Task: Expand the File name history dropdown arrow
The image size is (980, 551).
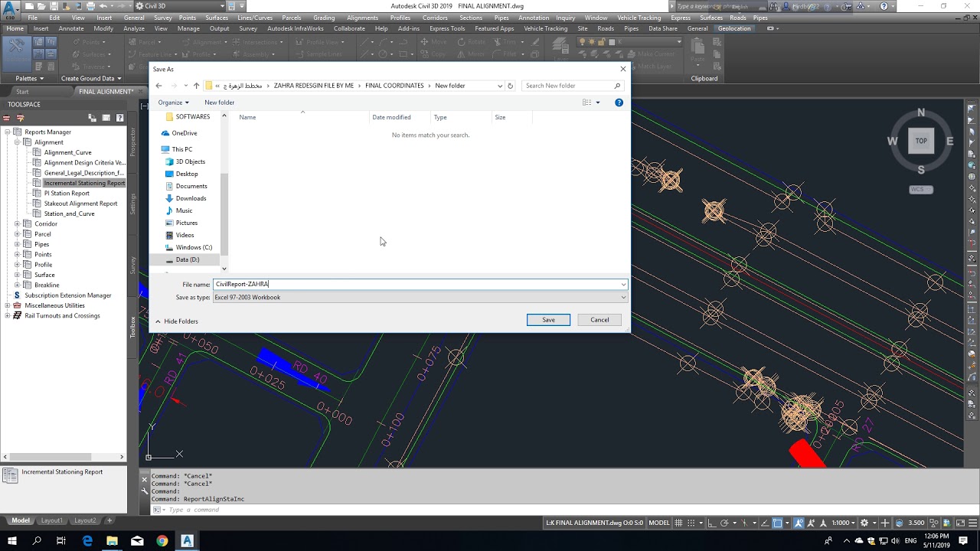Action: coord(623,284)
